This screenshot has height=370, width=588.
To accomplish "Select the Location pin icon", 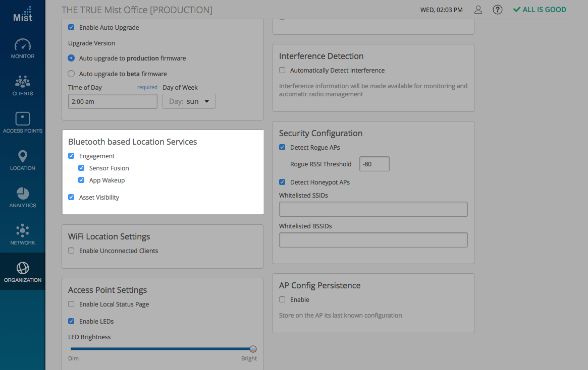I will click(23, 157).
